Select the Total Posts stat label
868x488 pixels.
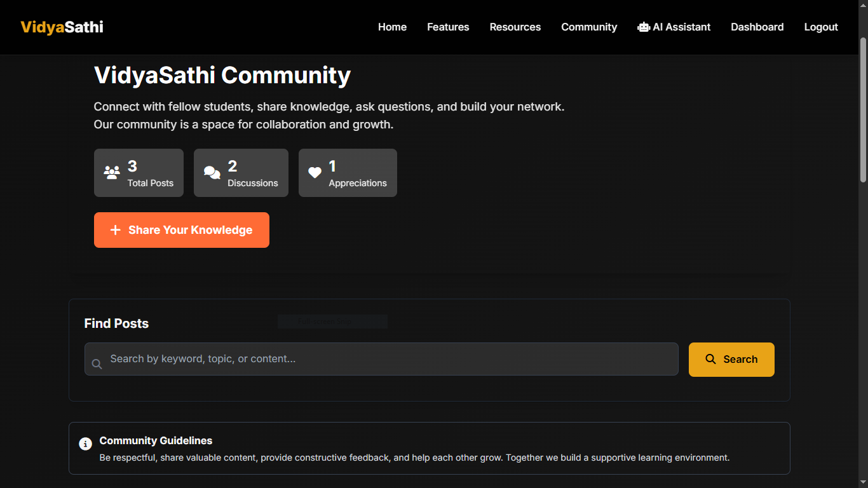(x=151, y=183)
